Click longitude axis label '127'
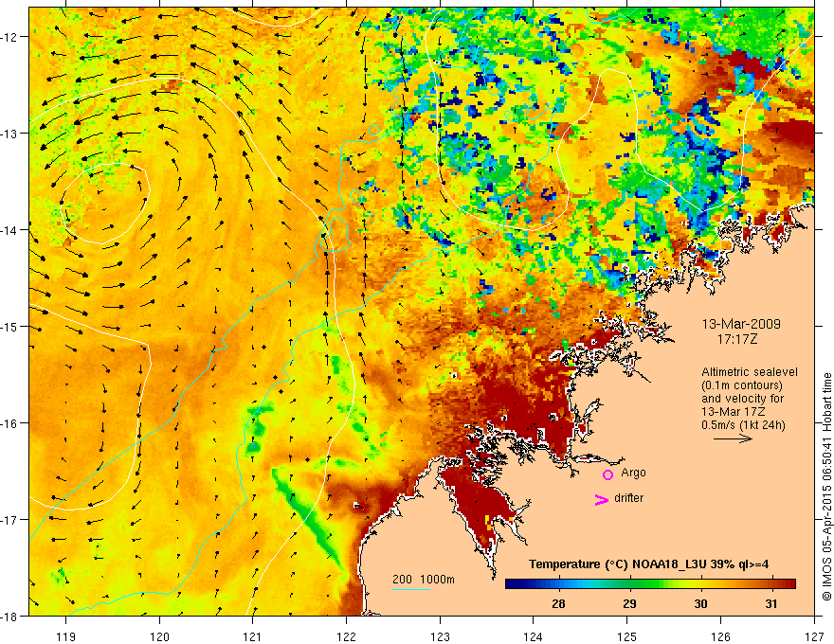Screen dimensions: 834x644 814,636
